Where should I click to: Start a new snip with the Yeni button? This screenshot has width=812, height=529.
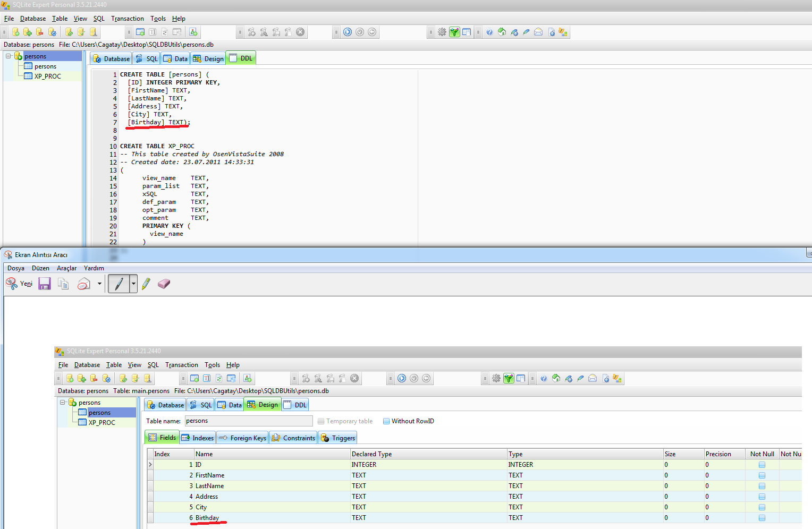point(19,283)
